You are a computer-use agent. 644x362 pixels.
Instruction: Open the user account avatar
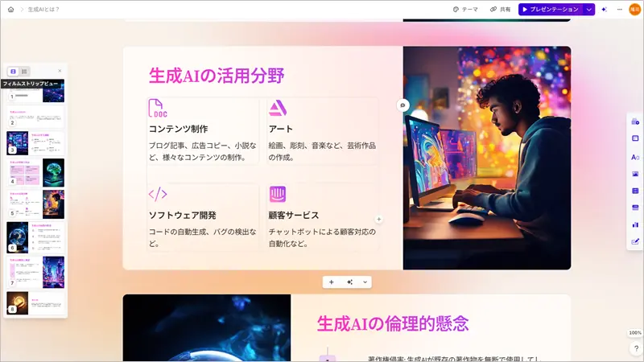[634, 10]
